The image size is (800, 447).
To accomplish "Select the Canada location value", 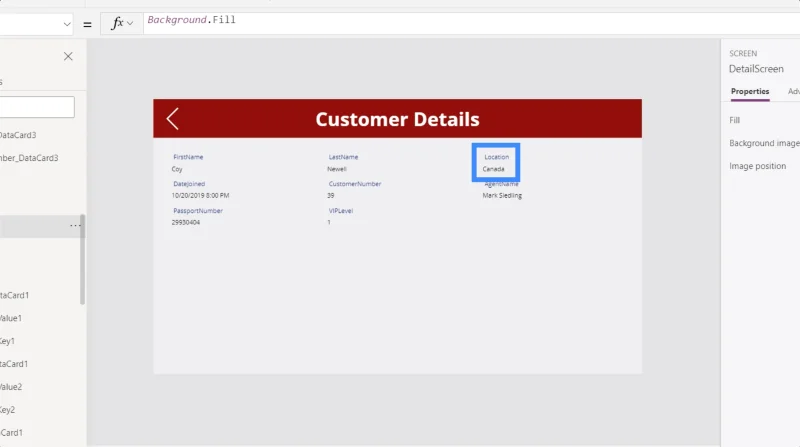I will click(x=493, y=169).
